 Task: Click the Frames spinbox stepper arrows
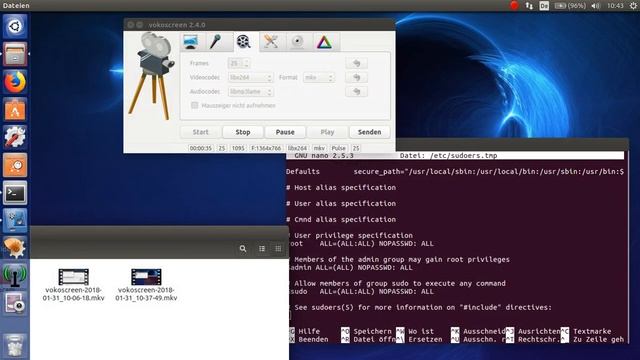pyautogui.click(x=246, y=63)
